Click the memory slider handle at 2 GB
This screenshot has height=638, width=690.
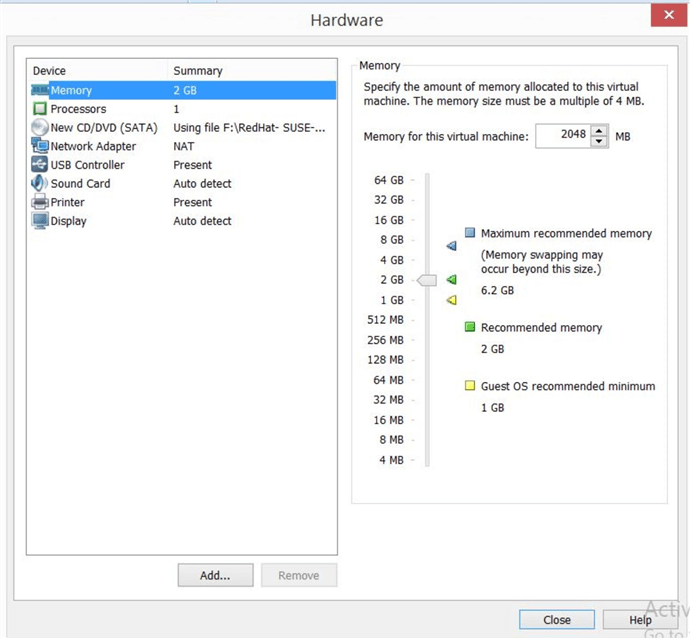pos(427,280)
